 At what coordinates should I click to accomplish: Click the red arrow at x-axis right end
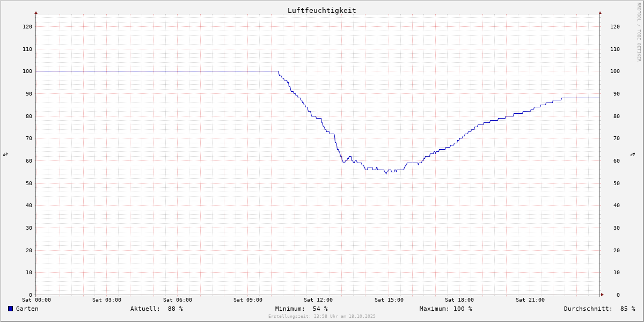(x=602, y=295)
